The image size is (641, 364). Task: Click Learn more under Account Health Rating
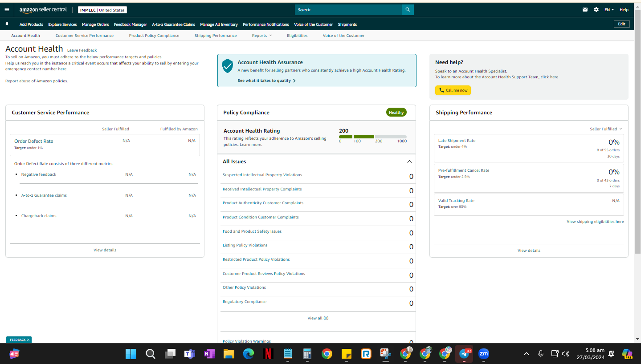[250, 145]
